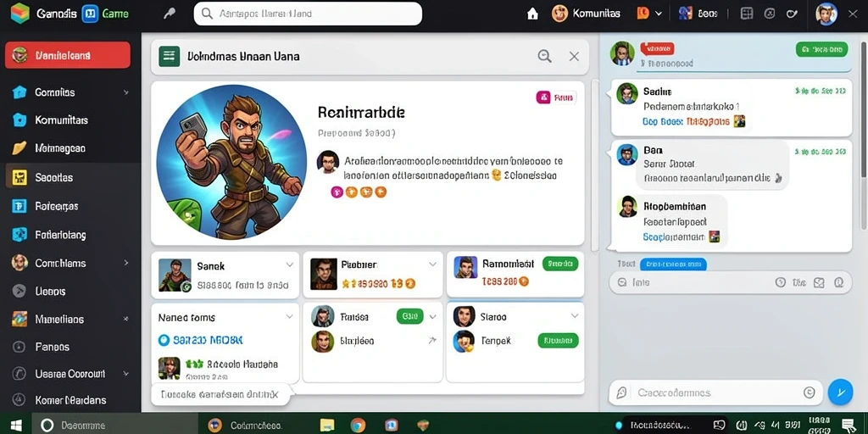The width and height of the screenshot is (868, 434).
Task: Expand the Gomnitas sidebar chevron
Action: 125,92
